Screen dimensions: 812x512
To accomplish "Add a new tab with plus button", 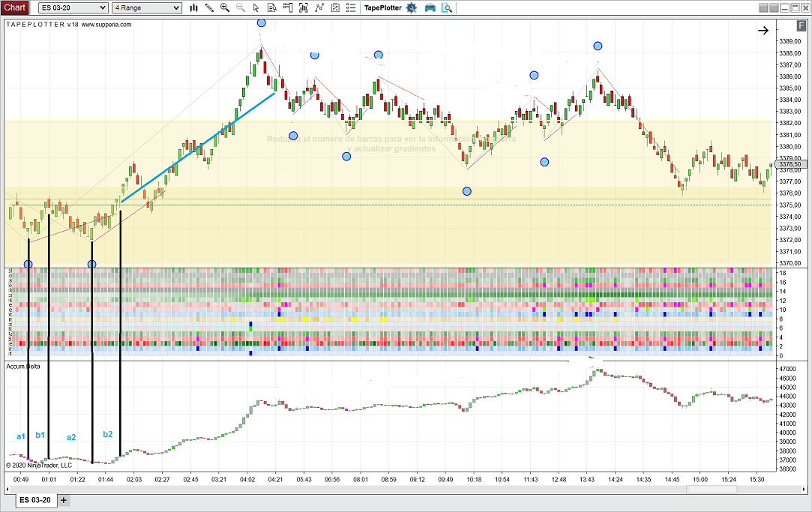I will tap(64, 500).
